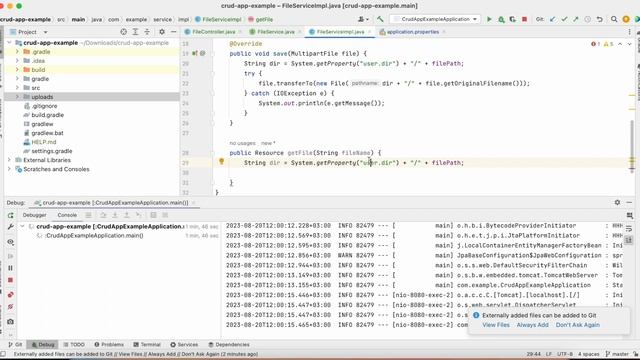Update project with Git pull arrow
640x360 pixels.
(x=552, y=19)
